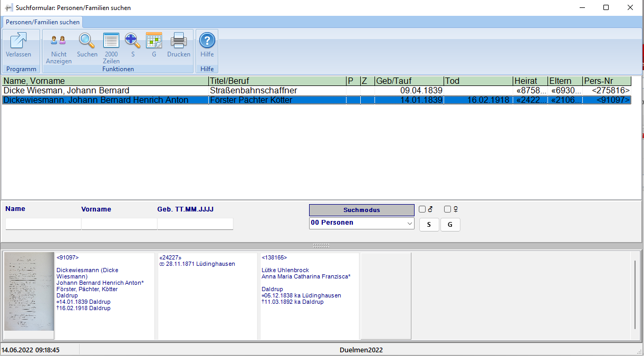644x356 pixels.
Task: Enable the female gender checkbox
Action: pyautogui.click(x=447, y=209)
